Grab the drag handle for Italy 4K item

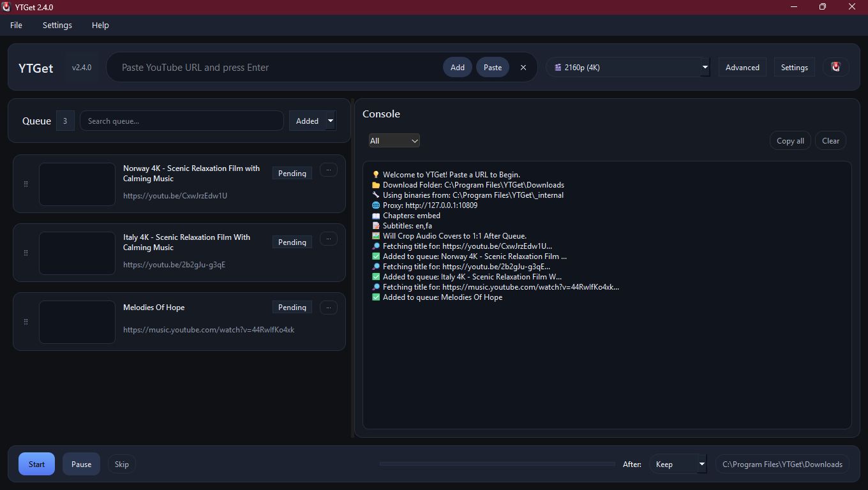click(26, 253)
